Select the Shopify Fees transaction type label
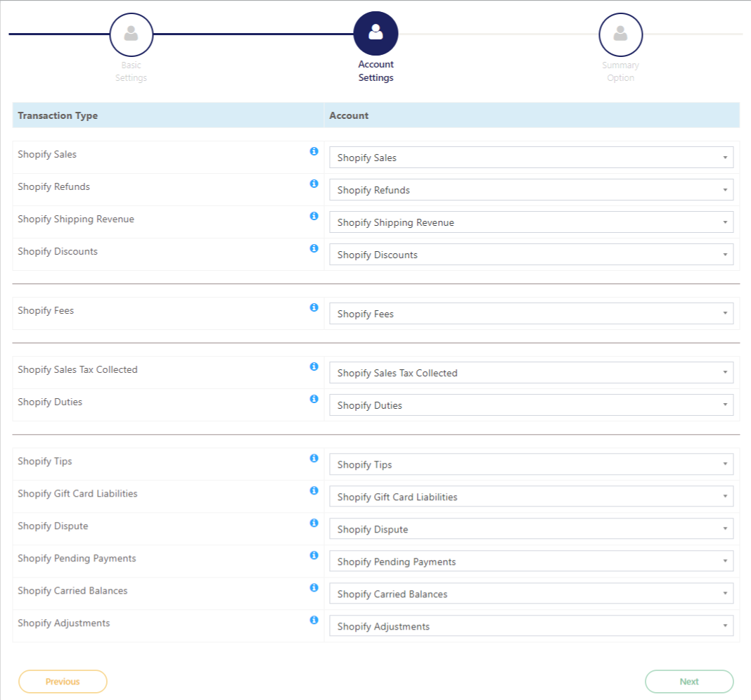The image size is (751, 700). [46, 310]
